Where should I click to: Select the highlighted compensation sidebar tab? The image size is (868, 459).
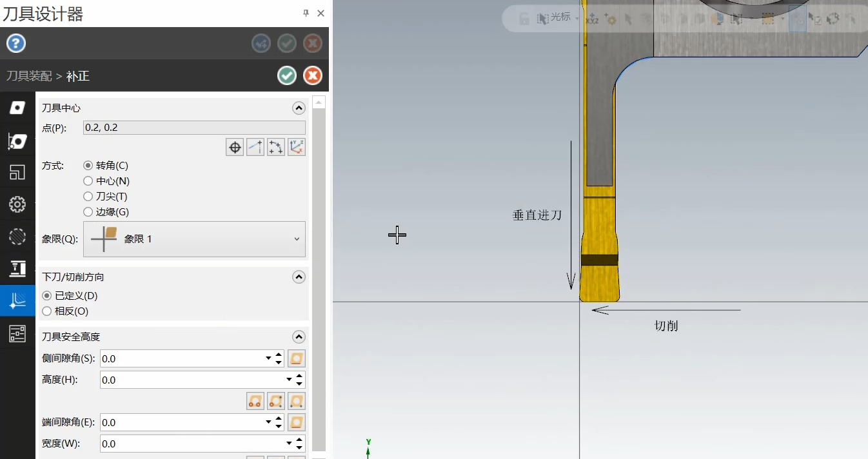[17, 300]
